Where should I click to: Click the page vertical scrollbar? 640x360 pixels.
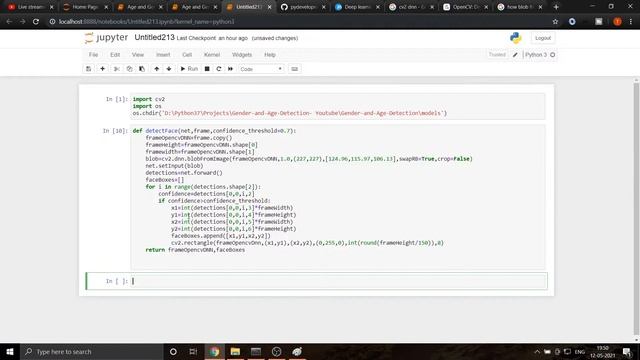636,208
